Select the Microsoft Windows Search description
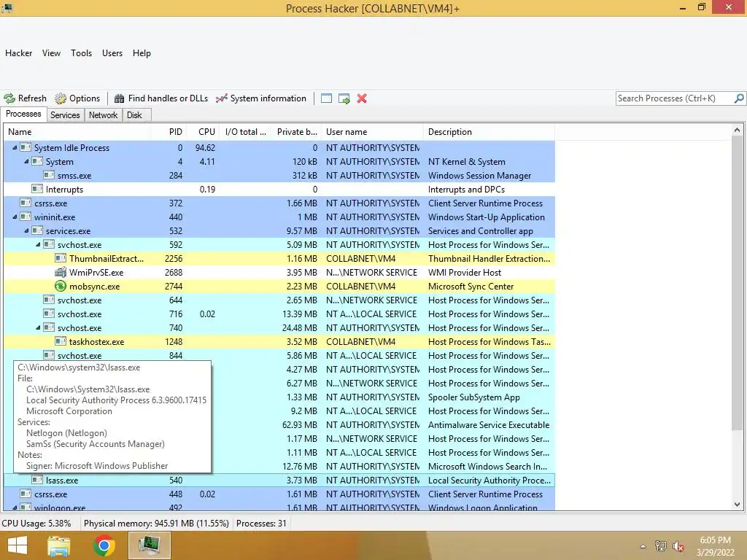This screenshot has width=747, height=560. tap(487, 467)
